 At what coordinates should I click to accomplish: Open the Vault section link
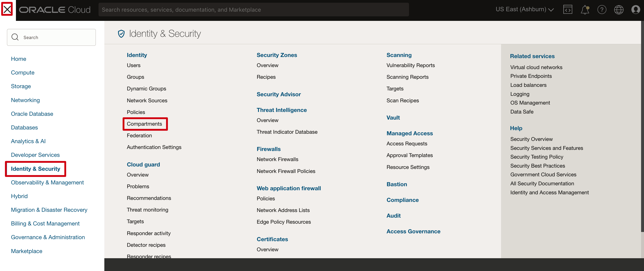[x=393, y=118]
